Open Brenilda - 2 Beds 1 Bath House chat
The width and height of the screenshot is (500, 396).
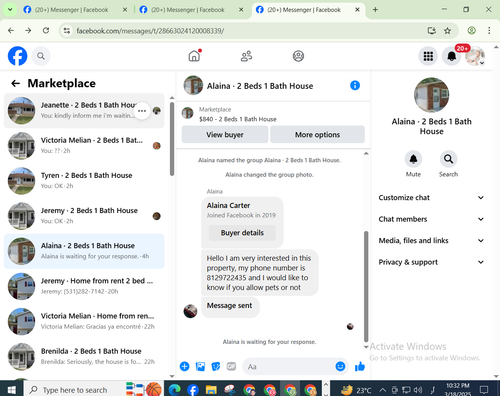click(x=84, y=356)
